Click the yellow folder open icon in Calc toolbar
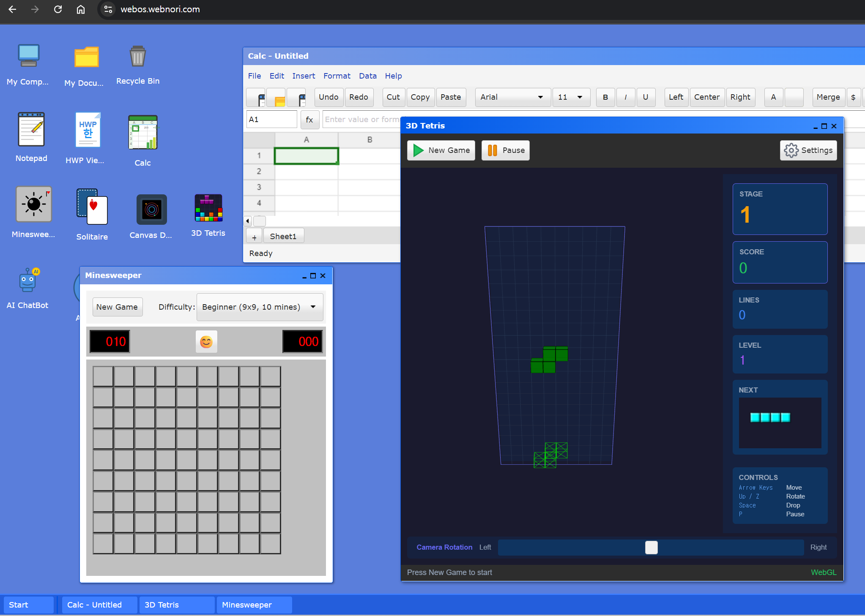865x616 pixels. point(277,98)
